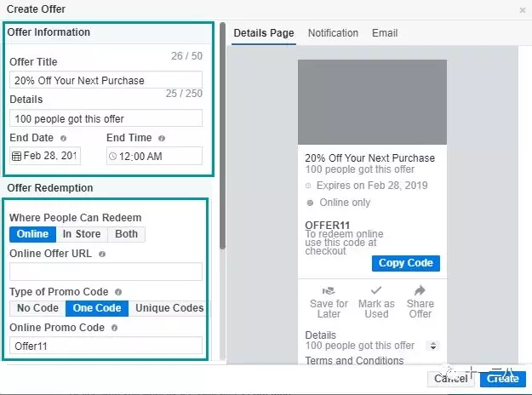Select Both redemption option
Viewport: 532px width, 395px height.
coord(127,234)
